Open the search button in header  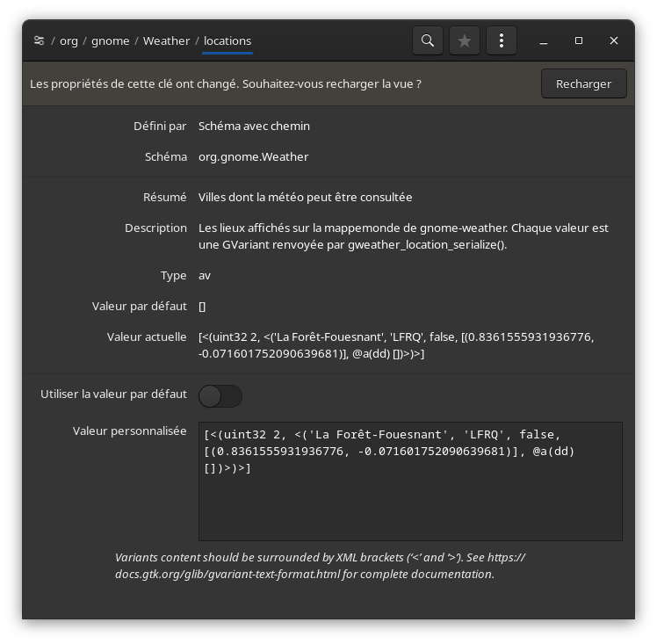(427, 40)
